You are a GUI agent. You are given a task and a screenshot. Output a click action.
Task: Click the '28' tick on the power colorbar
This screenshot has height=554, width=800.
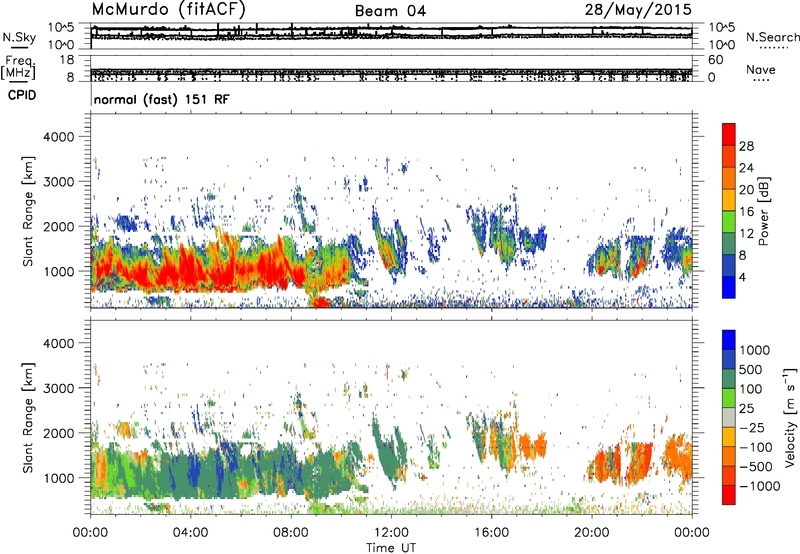(746, 146)
